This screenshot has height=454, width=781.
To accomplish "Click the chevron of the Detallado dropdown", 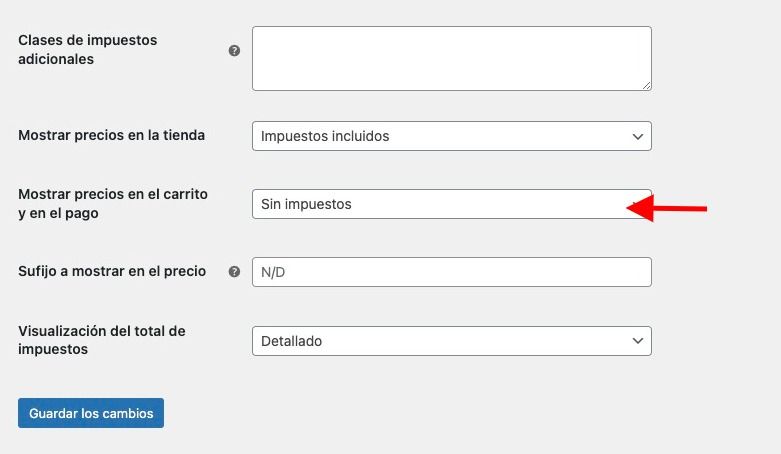I will (x=638, y=341).
